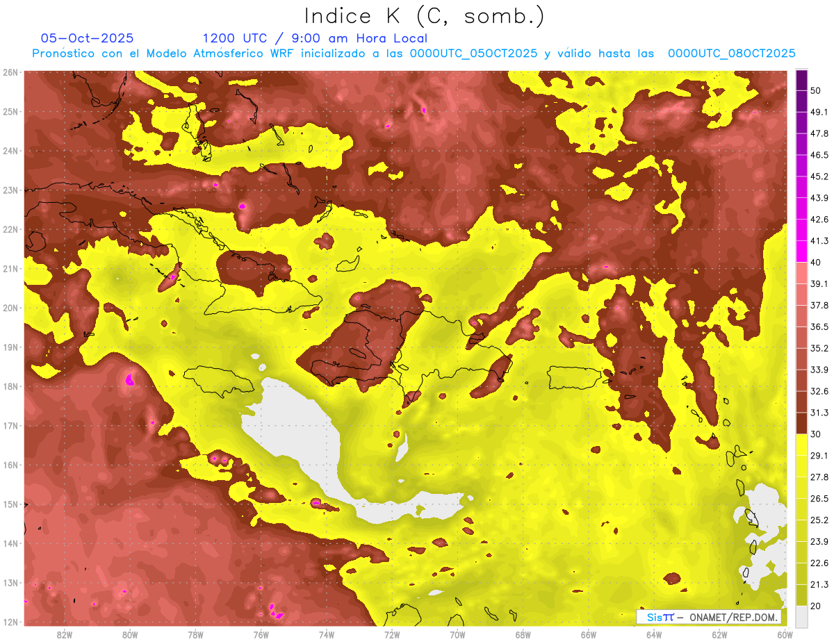This screenshot has width=834, height=644.
Task: Click the latitude label "20N"
Action: tap(10, 308)
